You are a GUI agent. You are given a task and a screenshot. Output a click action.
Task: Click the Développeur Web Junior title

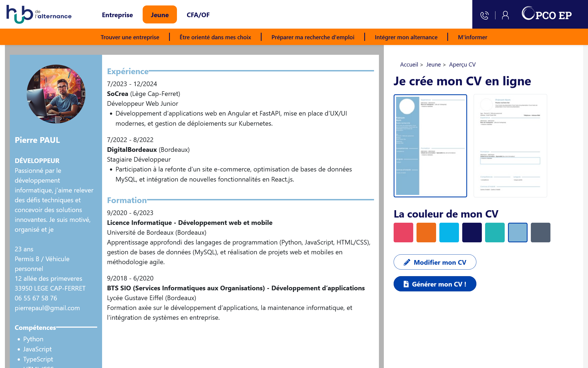(143, 104)
